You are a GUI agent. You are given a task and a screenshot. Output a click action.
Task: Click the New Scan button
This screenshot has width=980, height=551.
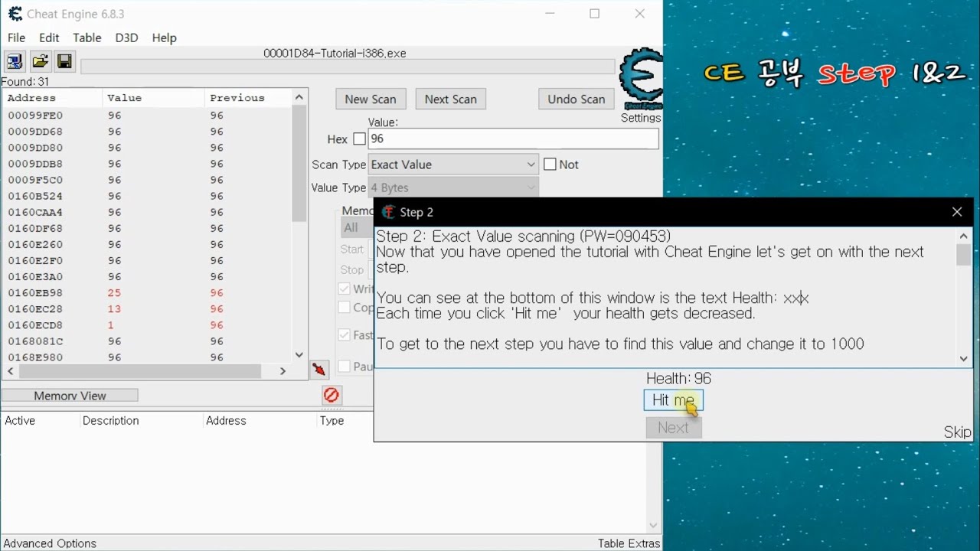pyautogui.click(x=371, y=99)
